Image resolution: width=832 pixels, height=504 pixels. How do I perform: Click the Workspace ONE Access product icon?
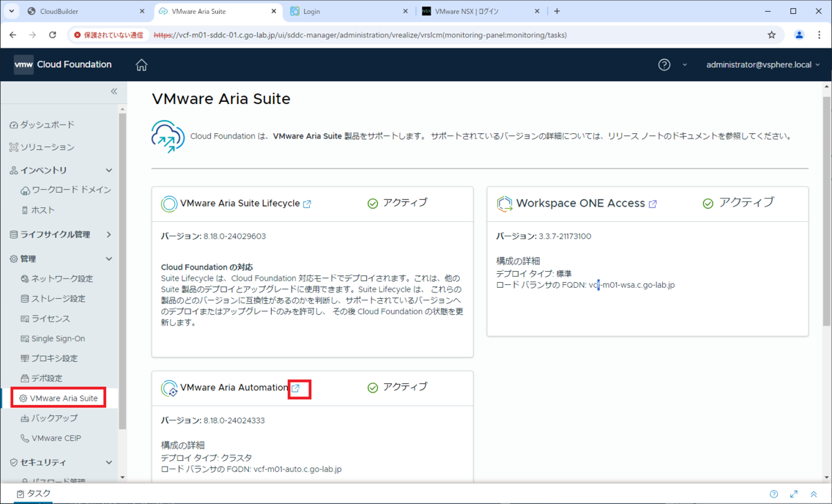[x=505, y=204]
